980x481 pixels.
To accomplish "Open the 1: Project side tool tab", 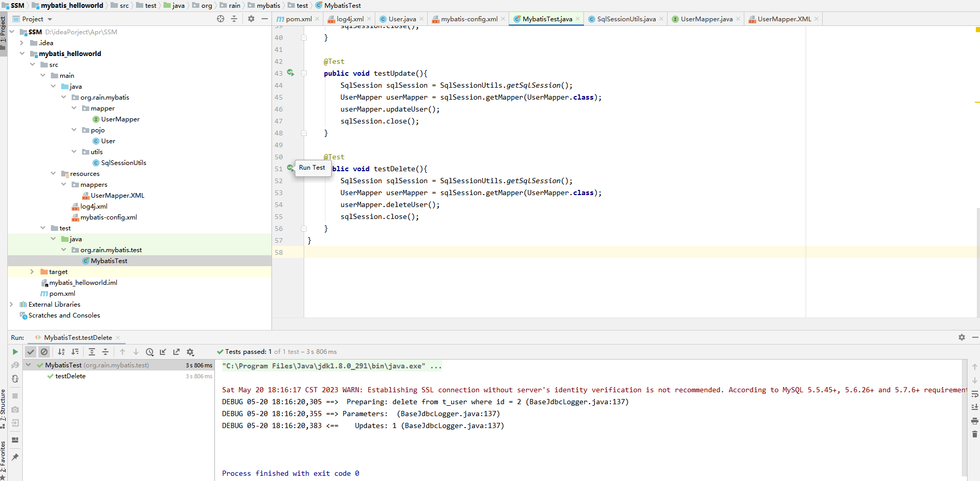I will [x=3, y=33].
